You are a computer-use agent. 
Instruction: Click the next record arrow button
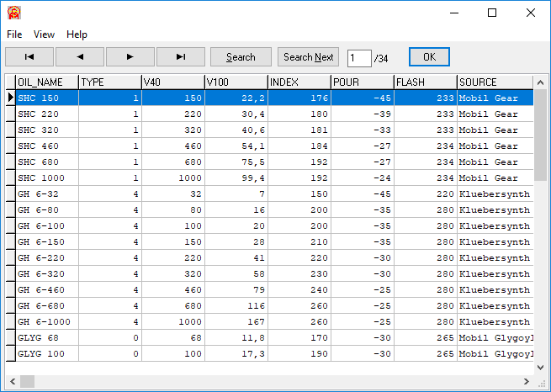[x=130, y=57]
